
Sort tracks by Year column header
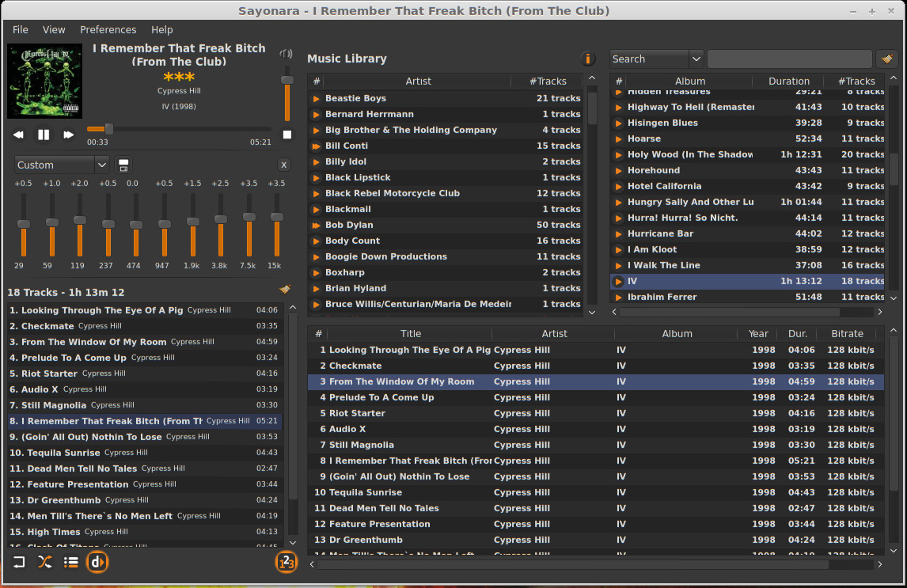pos(758,334)
